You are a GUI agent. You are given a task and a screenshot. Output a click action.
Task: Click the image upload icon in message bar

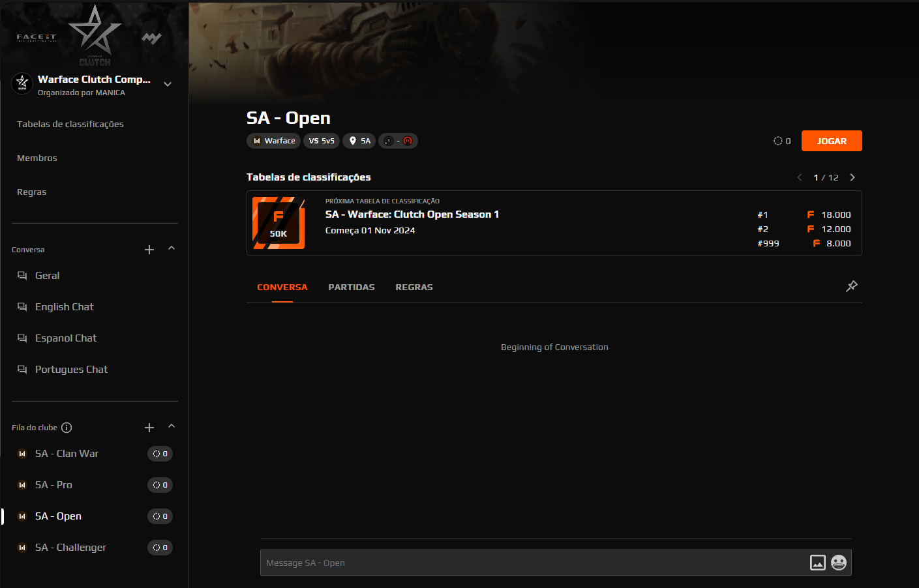[818, 562]
